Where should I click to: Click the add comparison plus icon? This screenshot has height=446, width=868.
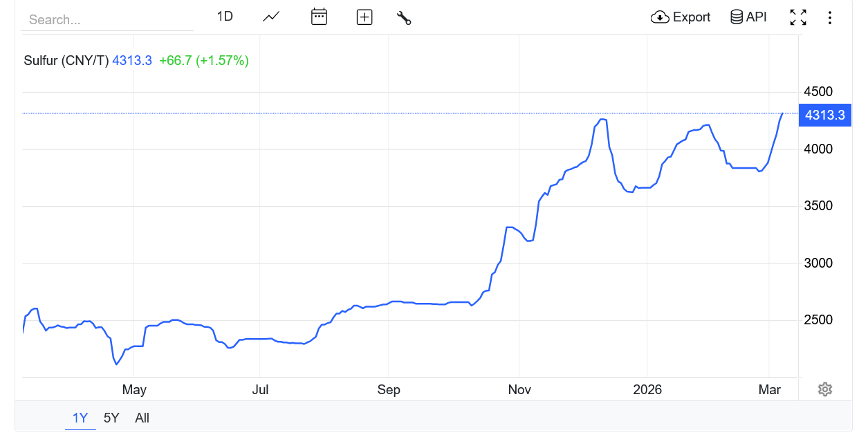(364, 17)
